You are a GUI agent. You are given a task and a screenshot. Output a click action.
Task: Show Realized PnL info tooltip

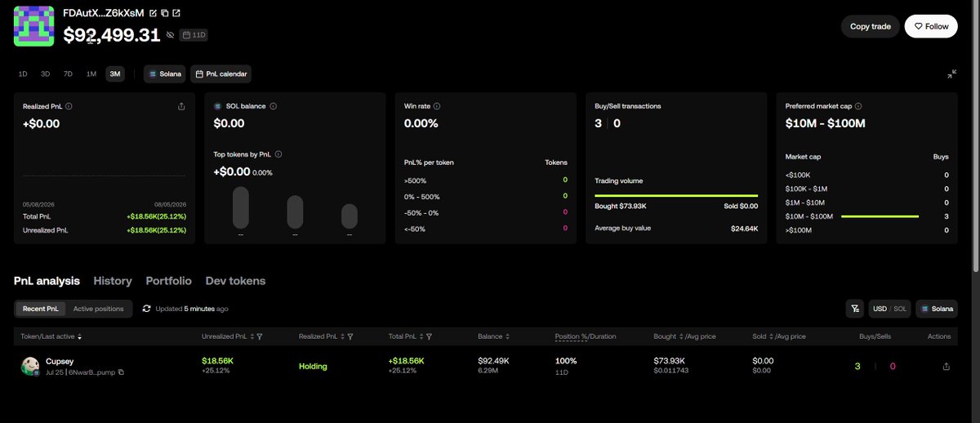[69, 106]
